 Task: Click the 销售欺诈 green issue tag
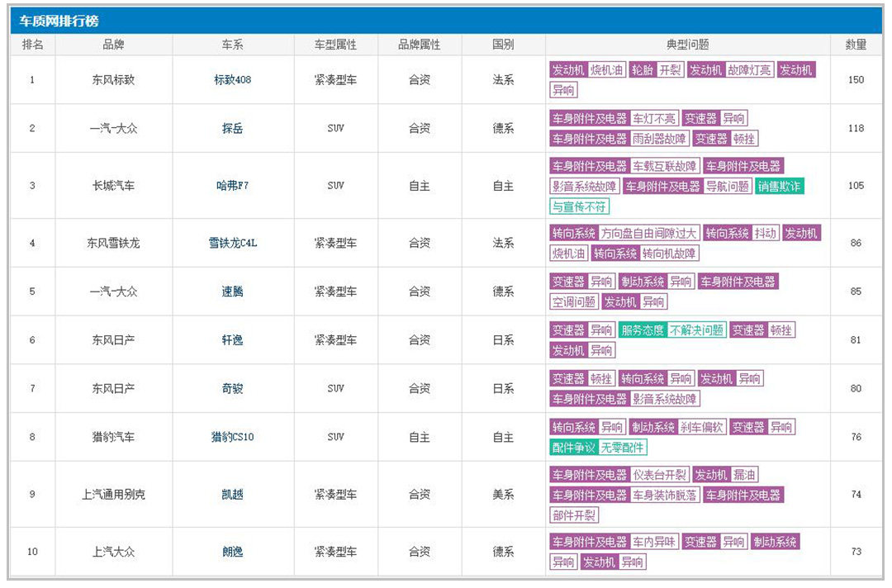pyautogui.click(x=779, y=187)
